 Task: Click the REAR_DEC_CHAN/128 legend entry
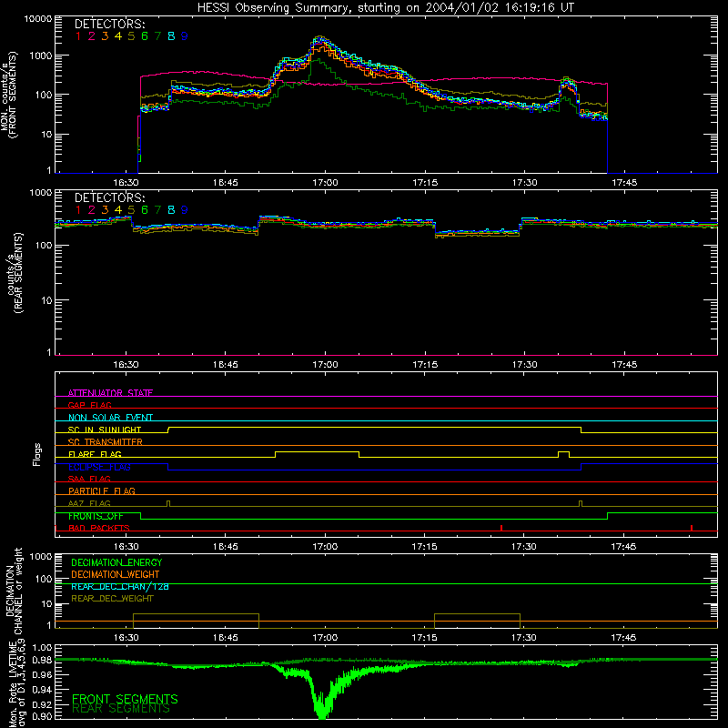click(x=120, y=586)
